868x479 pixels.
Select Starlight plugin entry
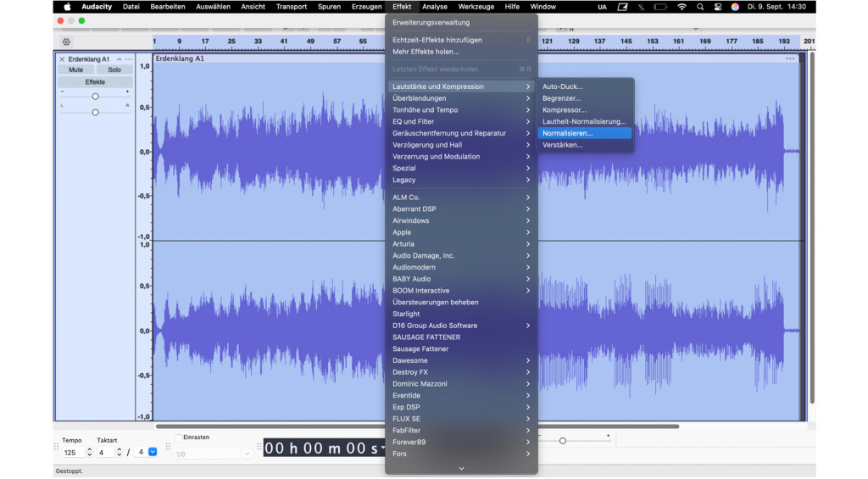460,314
